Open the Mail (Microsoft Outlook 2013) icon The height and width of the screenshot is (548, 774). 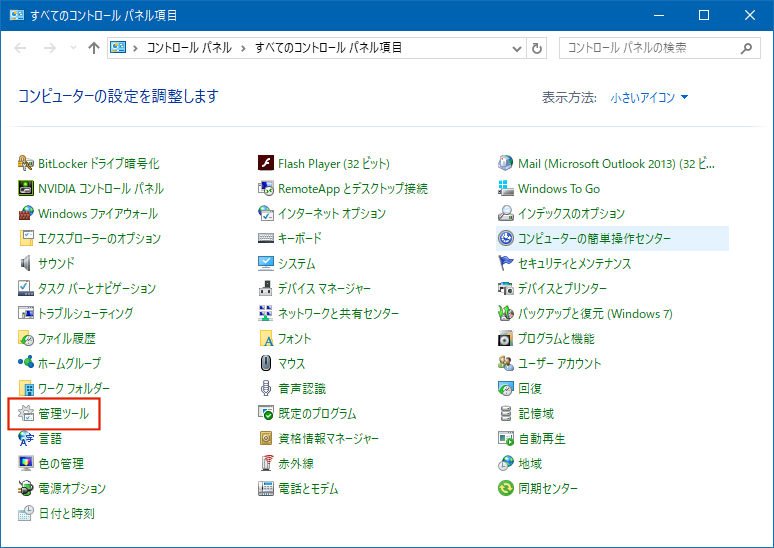click(x=505, y=163)
